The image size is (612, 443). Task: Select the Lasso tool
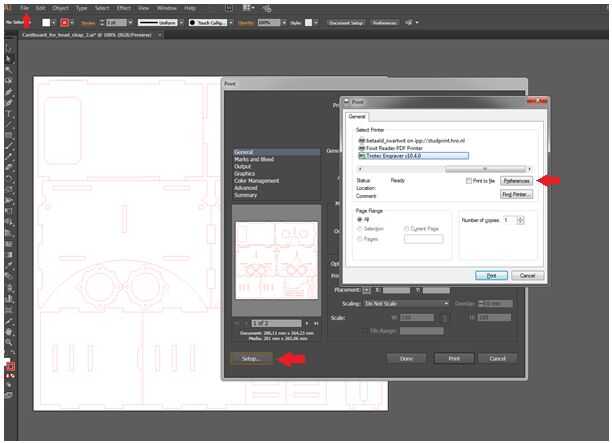click(x=9, y=81)
